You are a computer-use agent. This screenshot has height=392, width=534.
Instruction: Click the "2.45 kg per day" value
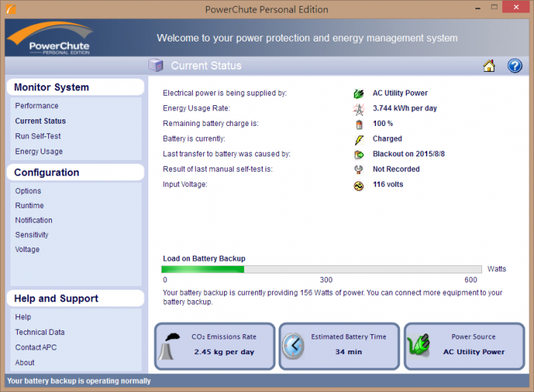224,352
